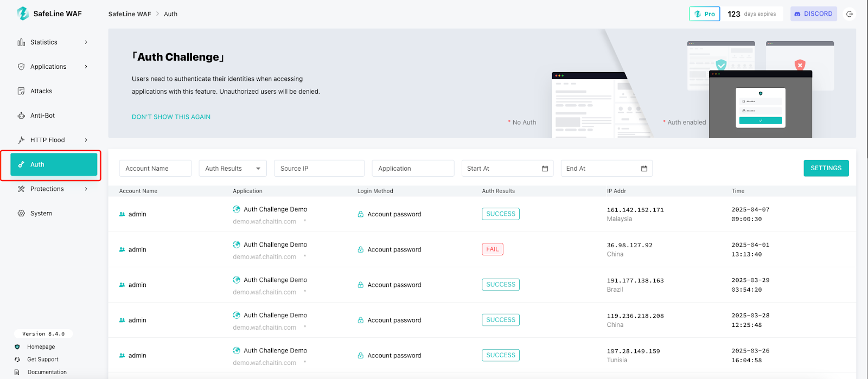Click the DISCORD button
Screen dimensions: 868x379
[x=814, y=14]
